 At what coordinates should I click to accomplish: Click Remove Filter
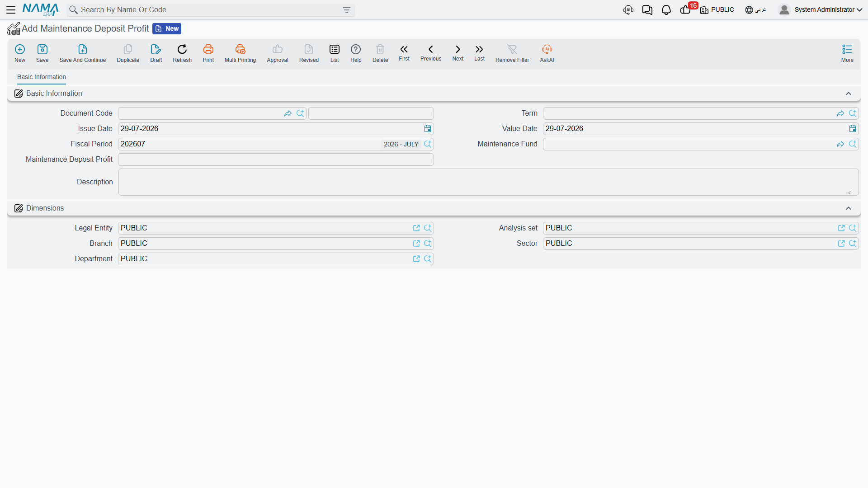coord(512,53)
